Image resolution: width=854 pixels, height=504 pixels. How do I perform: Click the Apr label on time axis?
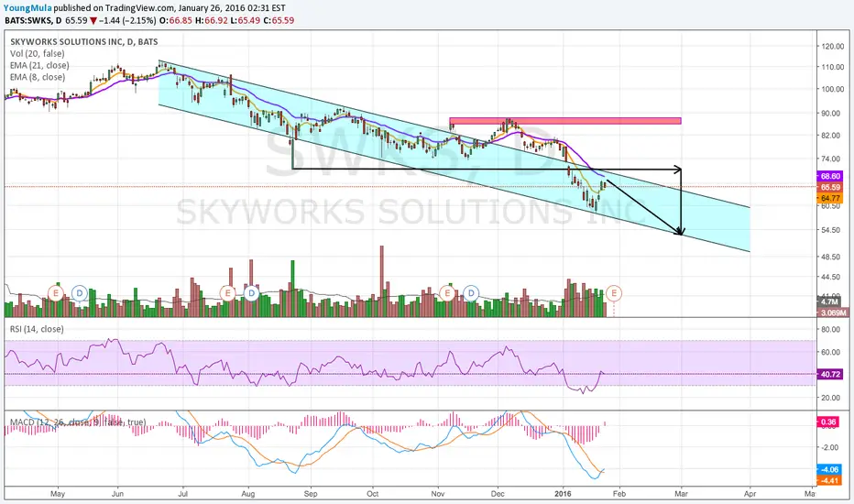coord(750,494)
